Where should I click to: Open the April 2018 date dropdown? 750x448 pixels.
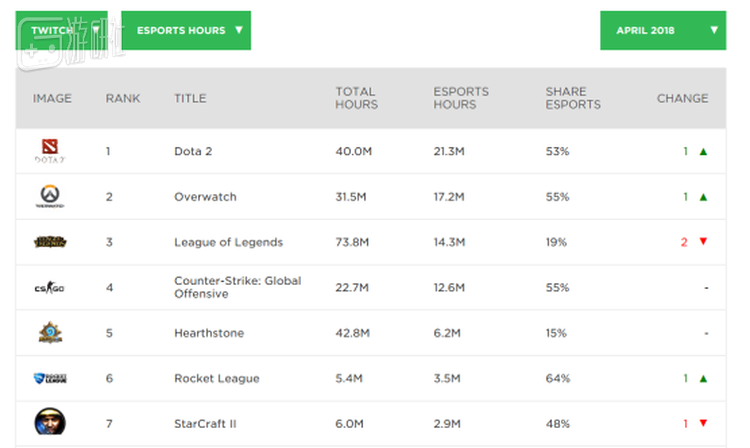[x=662, y=30]
